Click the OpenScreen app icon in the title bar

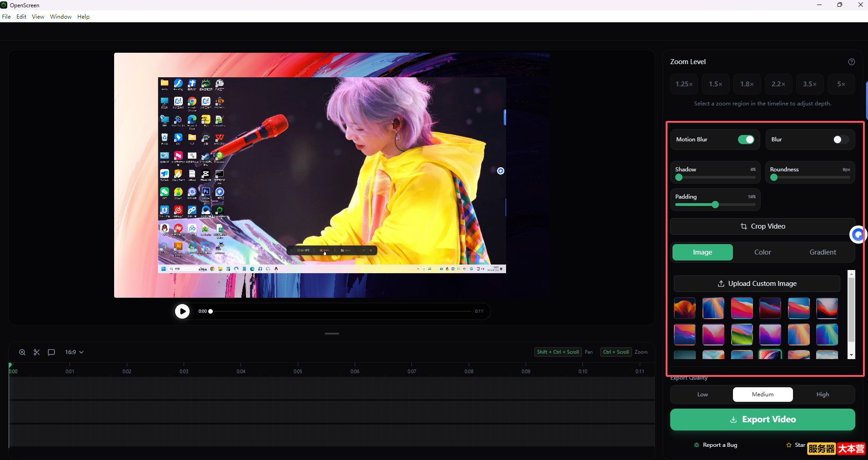[4, 5]
